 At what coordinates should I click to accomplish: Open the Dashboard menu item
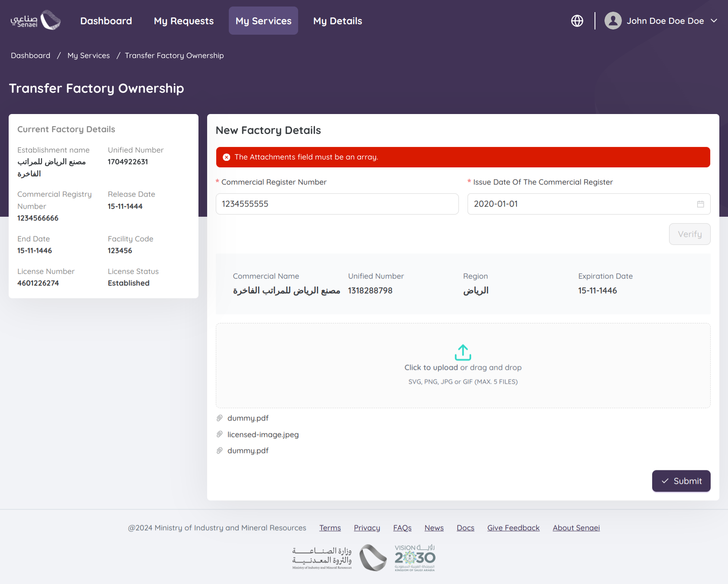click(106, 21)
